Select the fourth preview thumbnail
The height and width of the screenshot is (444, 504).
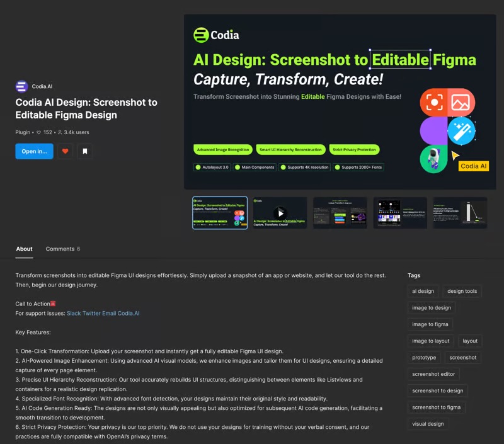tap(400, 213)
